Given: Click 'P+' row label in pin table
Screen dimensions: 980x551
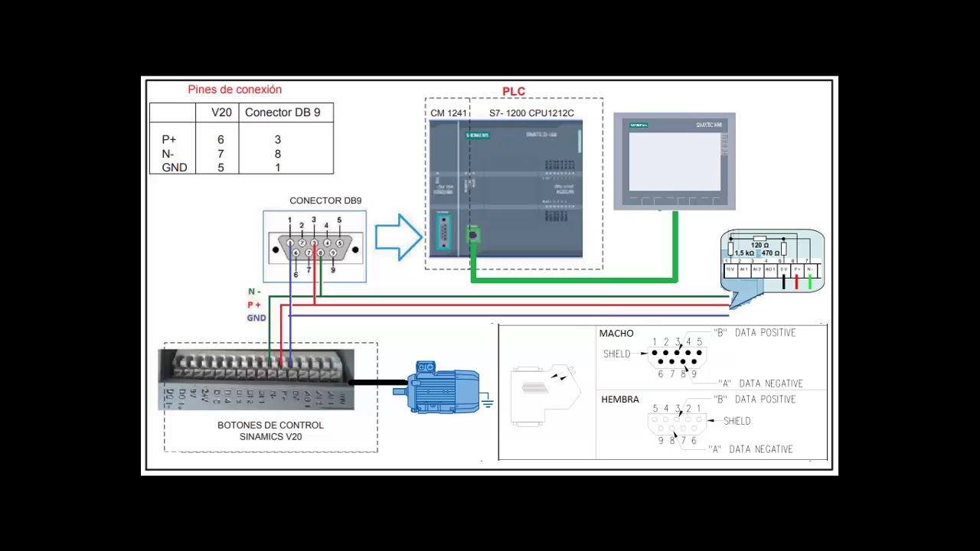Looking at the screenshot, I should [x=169, y=139].
